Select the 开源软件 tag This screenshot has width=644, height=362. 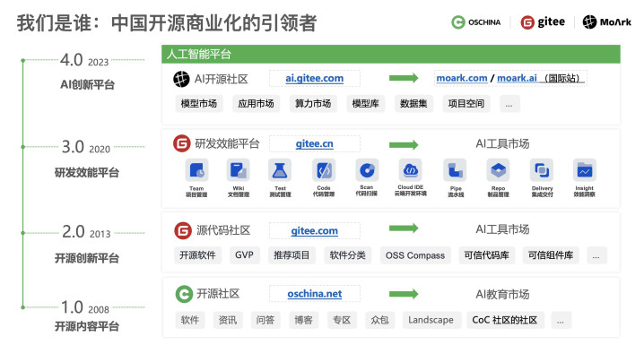pos(197,255)
